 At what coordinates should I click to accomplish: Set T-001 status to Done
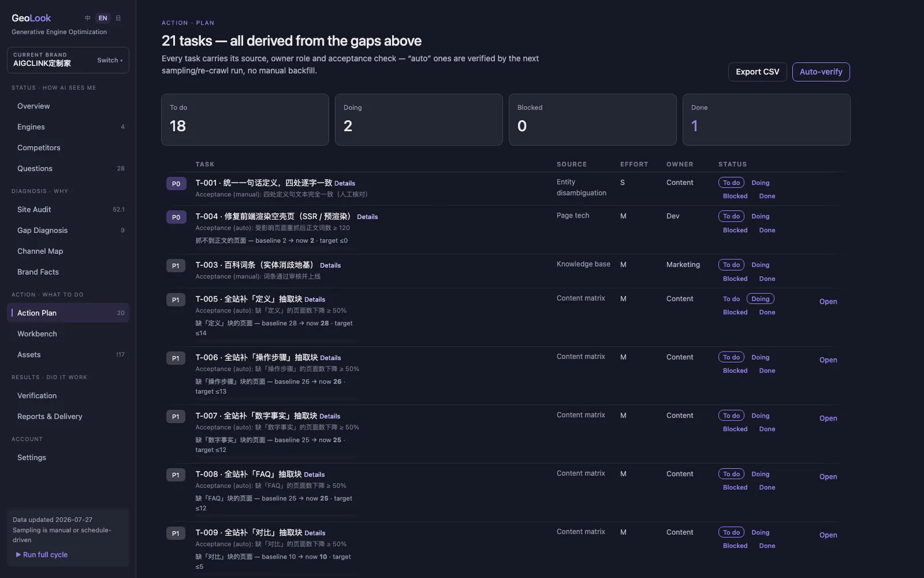pos(767,196)
